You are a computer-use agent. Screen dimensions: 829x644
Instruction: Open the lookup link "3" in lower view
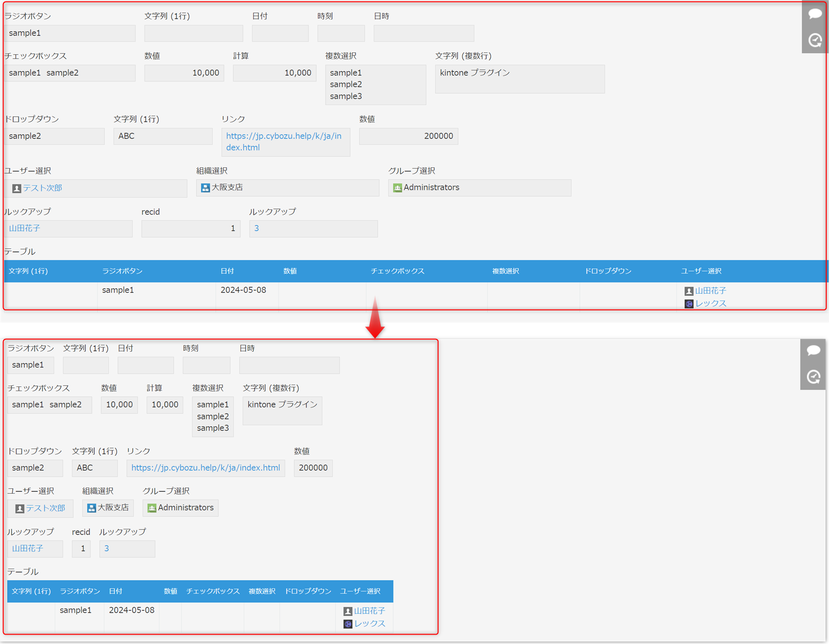coord(107,548)
